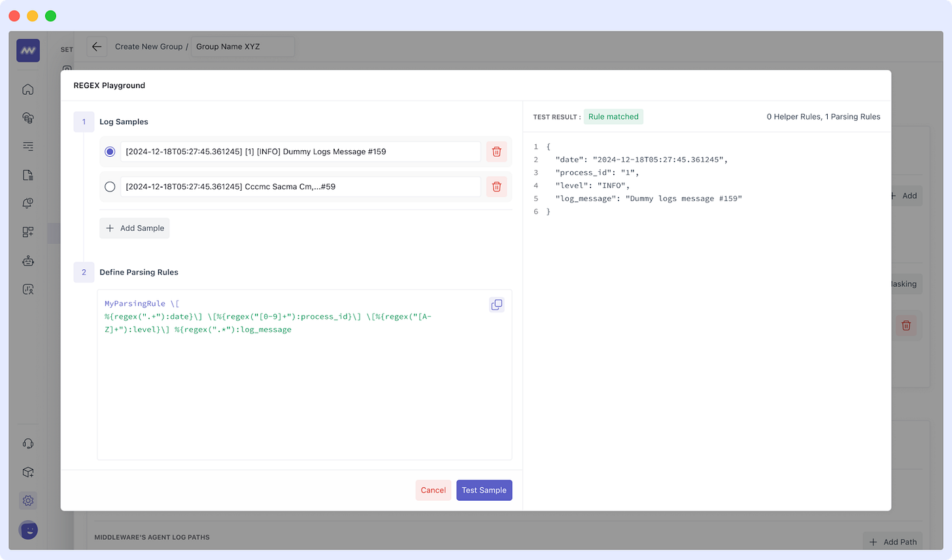This screenshot has height=560, width=952.
Task: Click the Create New Group breadcrumb
Action: [149, 46]
